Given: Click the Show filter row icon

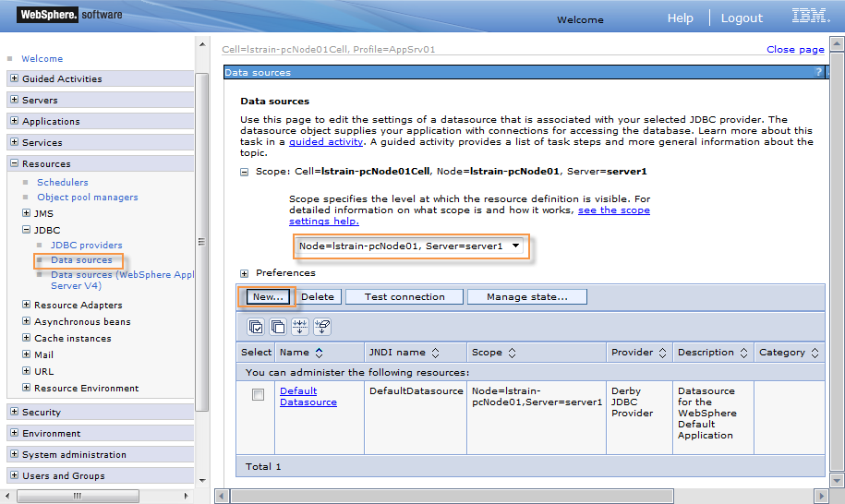Looking at the screenshot, I should 299,327.
